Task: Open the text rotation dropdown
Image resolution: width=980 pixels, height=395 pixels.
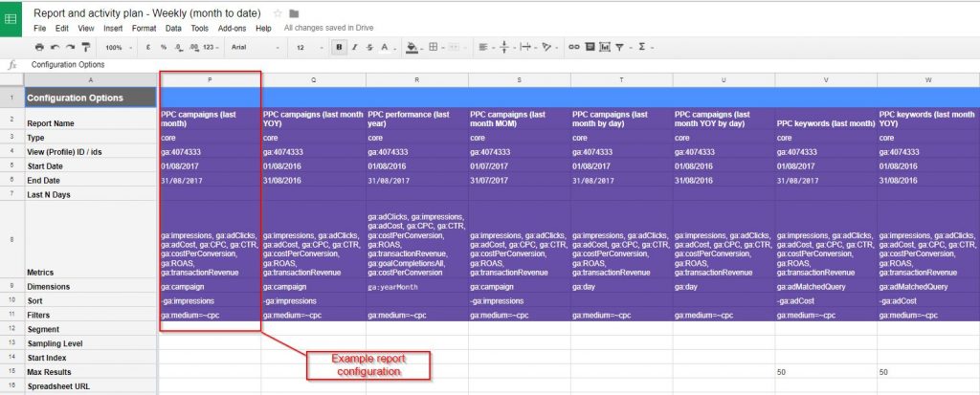Action: point(549,47)
